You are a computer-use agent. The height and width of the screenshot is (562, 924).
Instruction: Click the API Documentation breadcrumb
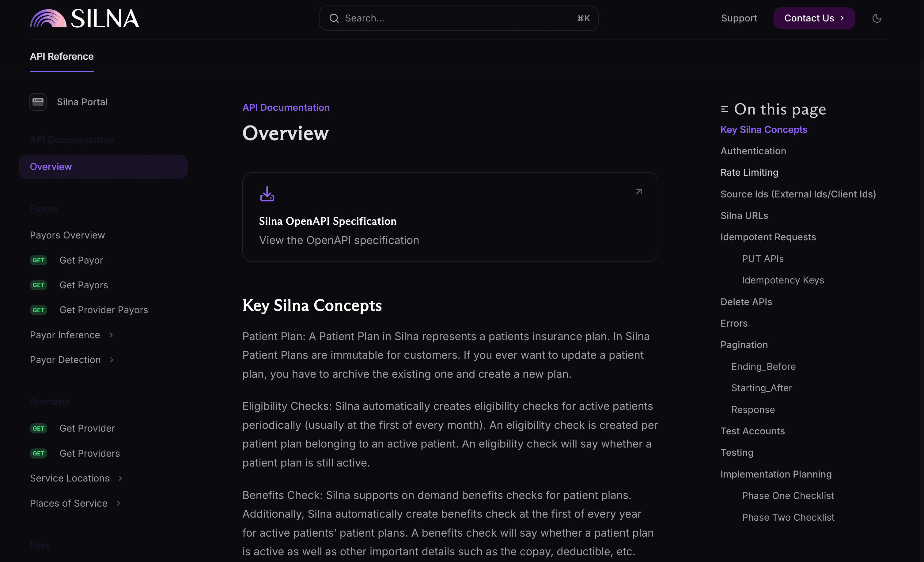[286, 107]
